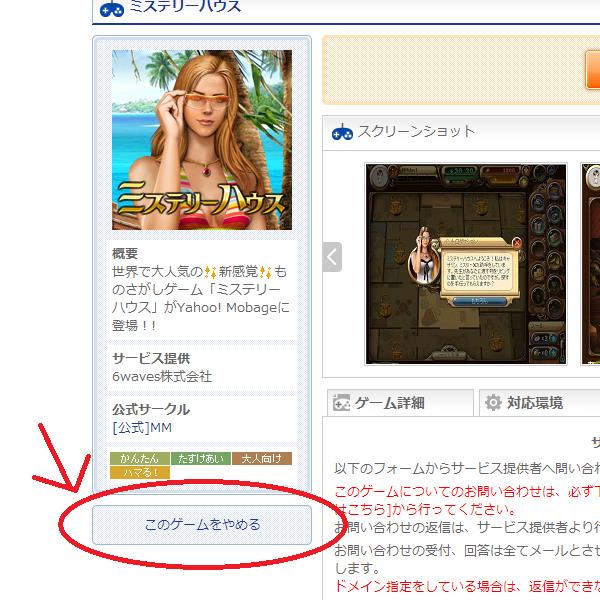The width and height of the screenshot is (600, 600).
Task: Select the ハマる！ tag
Action: pyautogui.click(x=140, y=472)
